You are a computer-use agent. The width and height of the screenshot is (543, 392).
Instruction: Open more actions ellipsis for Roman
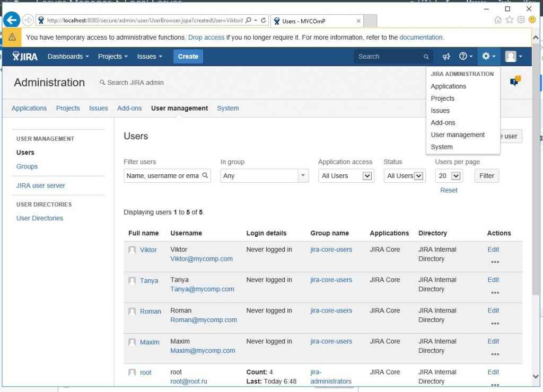click(x=495, y=324)
